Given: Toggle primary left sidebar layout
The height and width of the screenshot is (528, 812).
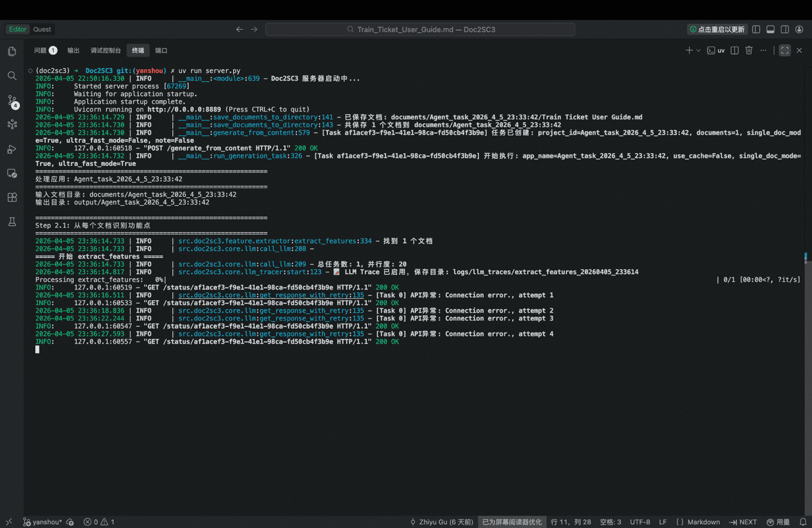Looking at the screenshot, I should tap(756, 29).
